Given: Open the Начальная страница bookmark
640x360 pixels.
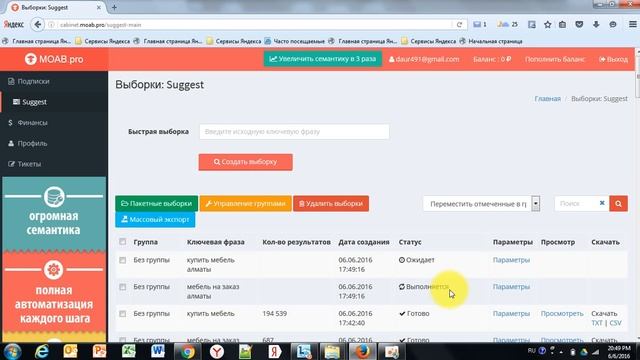Looking at the screenshot, I should coord(491,41).
